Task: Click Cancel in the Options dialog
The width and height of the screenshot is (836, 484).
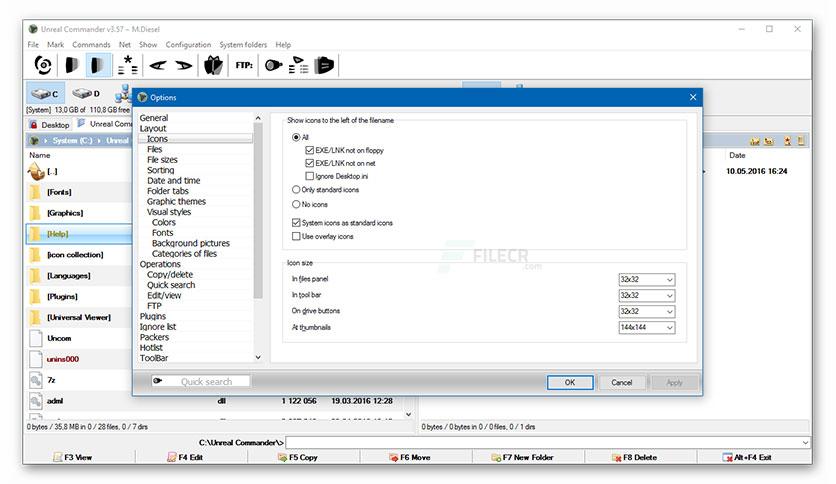Action: point(622,382)
